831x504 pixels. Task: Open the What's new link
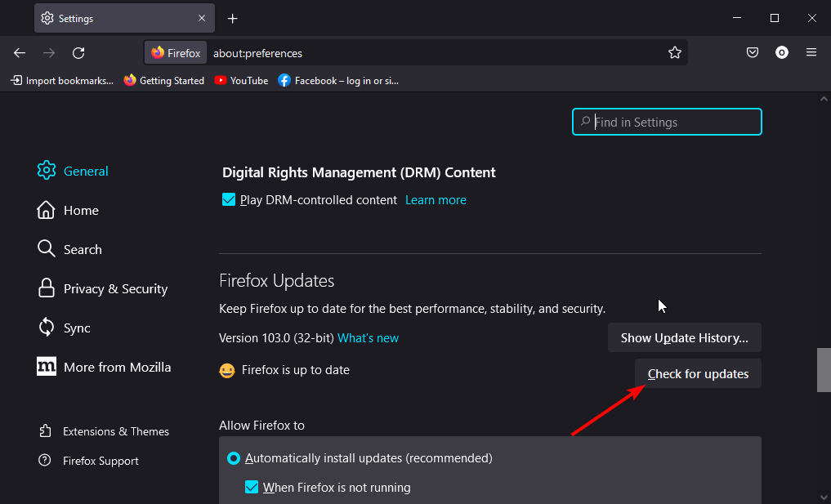click(x=368, y=337)
